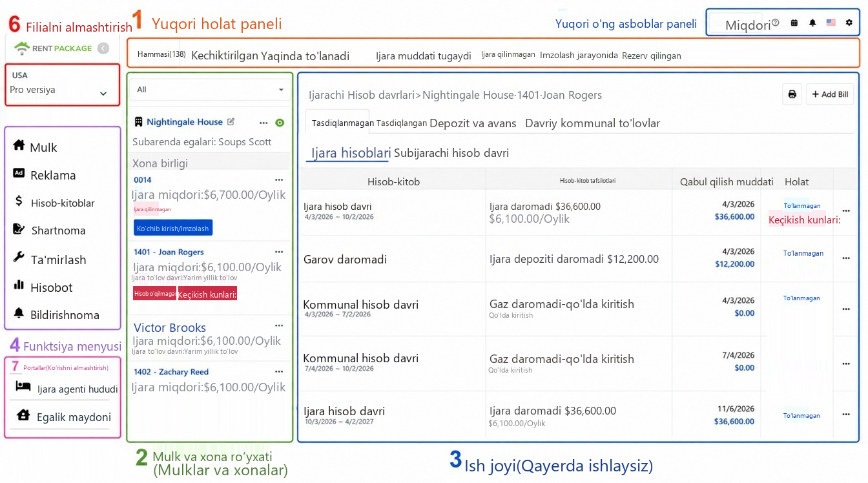The width and height of the screenshot is (868, 483).
Task: Open three-dot menu for 1402 - Zachary Reed
Action: tap(279, 371)
